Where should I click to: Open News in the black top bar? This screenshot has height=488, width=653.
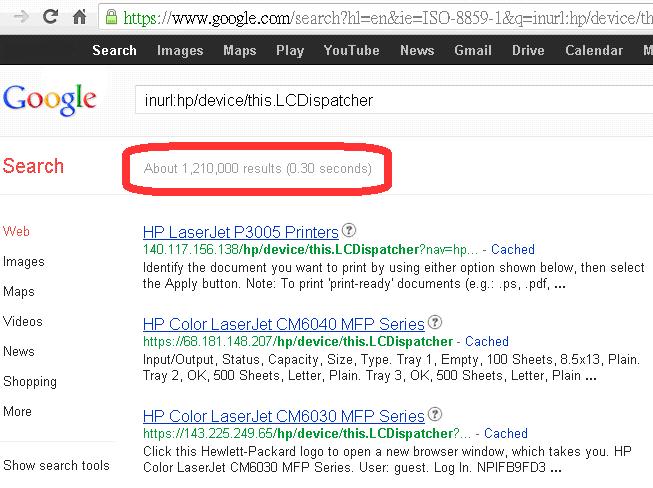tap(417, 50)
